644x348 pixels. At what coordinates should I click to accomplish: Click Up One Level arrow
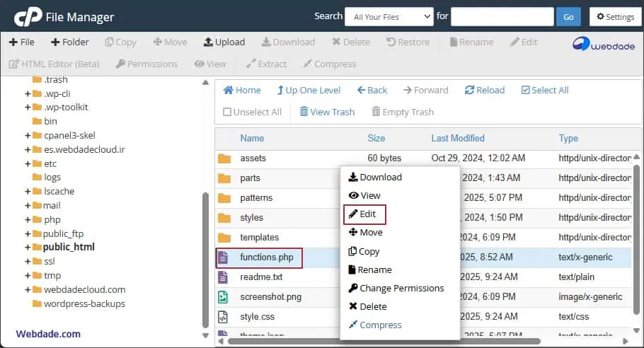280,90
